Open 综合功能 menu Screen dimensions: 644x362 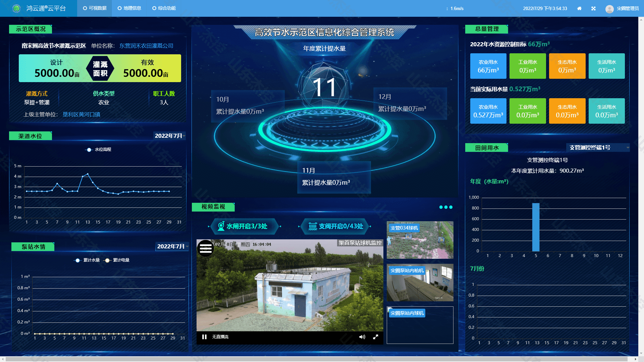click(164, 8)
